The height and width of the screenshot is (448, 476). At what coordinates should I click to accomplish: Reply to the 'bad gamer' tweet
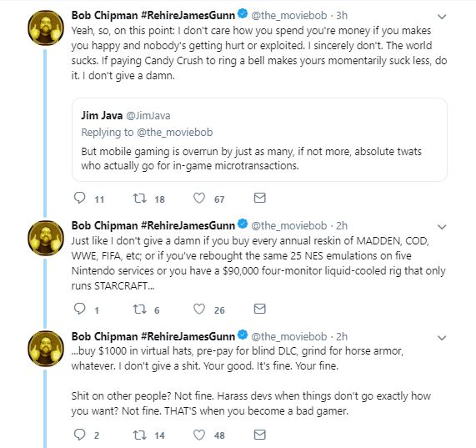tap(80, 435)
